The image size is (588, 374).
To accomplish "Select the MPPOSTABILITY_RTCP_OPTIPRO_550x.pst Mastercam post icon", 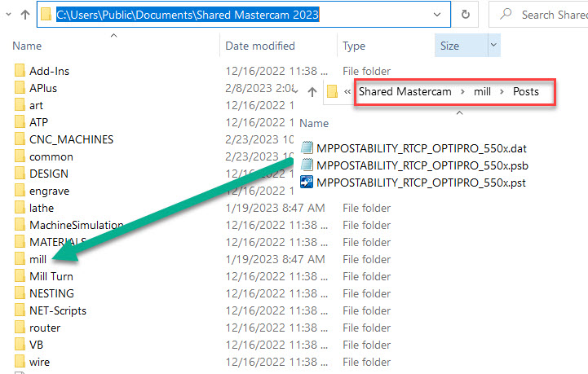I will (307, 183).
